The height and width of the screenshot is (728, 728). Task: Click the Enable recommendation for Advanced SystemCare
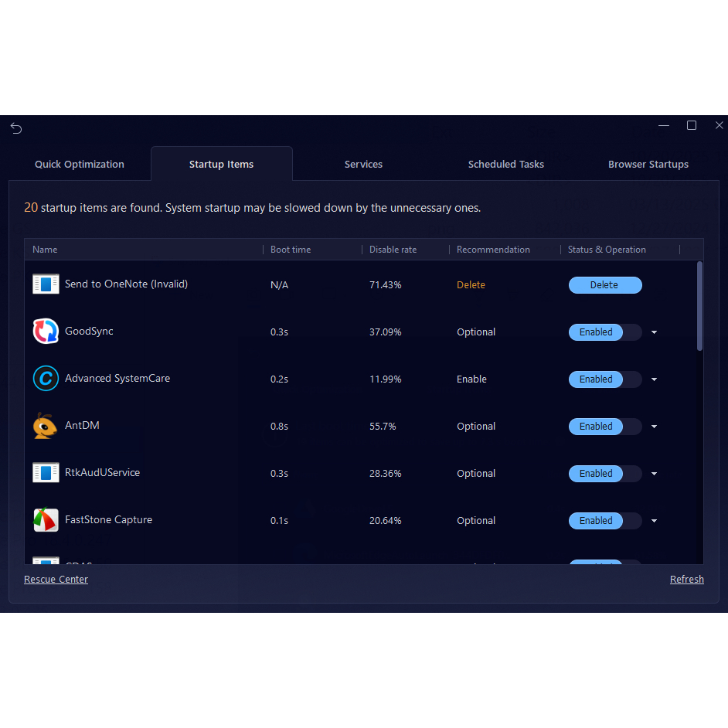471,379
